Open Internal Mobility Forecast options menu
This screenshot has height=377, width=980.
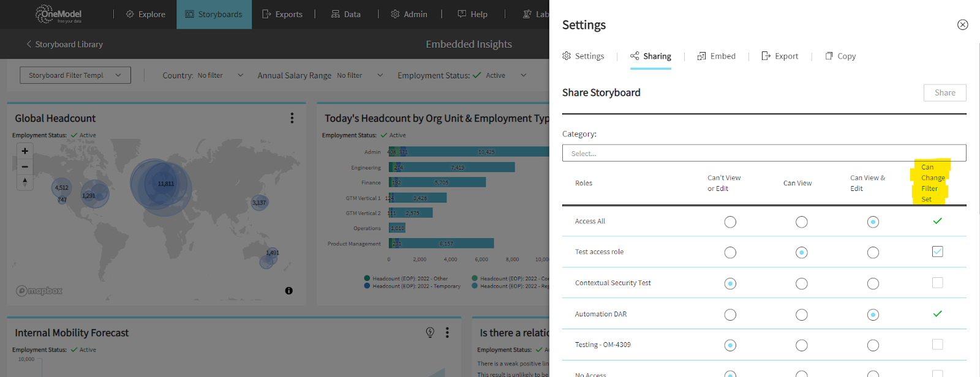[447, 332]
